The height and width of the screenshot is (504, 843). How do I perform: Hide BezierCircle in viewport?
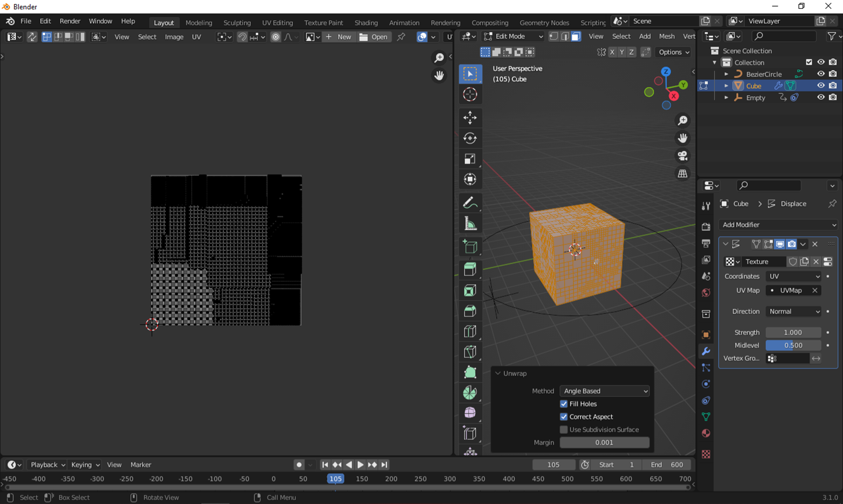tap(821, 74)
